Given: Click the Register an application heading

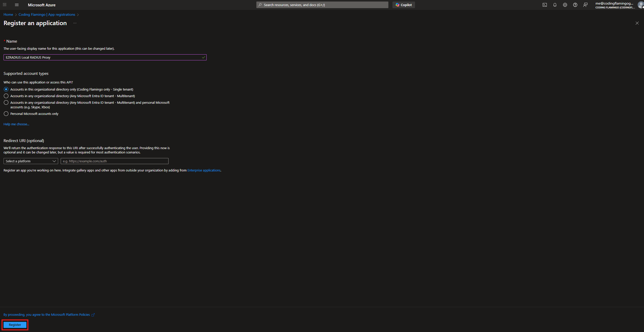Looking at the screenshot, I should 35,23.
